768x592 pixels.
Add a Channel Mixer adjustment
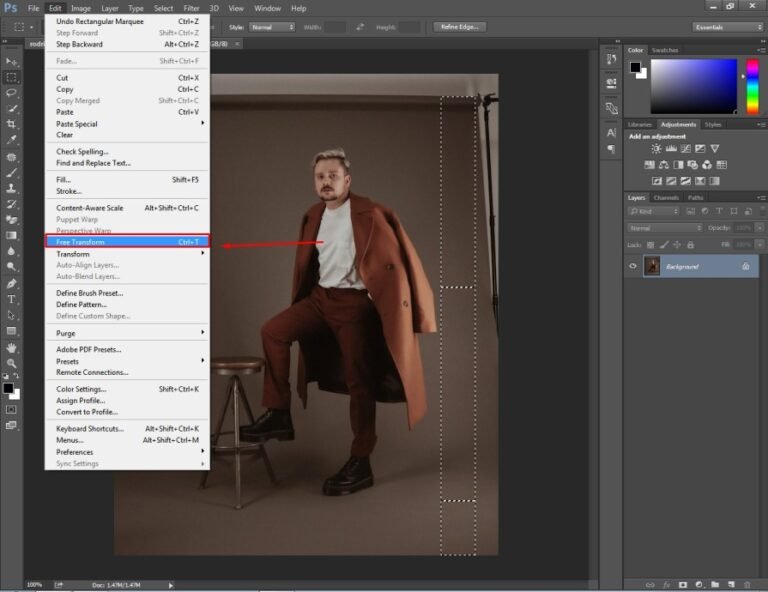click(x=707, y=165)
